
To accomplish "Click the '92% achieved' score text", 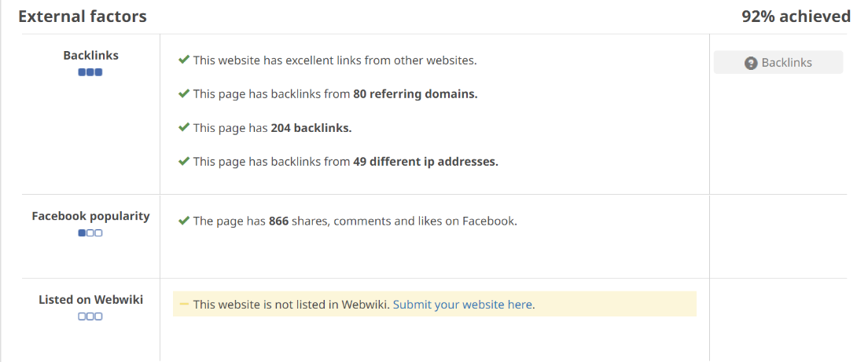I will point(796,16).
